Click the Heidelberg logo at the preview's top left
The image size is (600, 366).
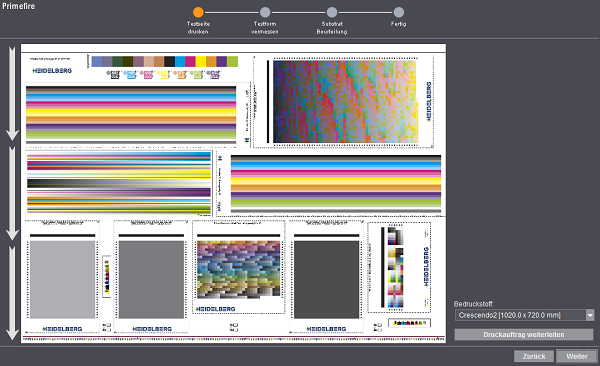tap(52, 70)
